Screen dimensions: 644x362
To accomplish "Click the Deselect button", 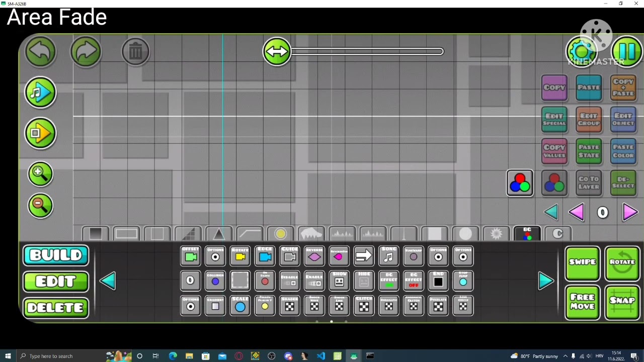I will [x=623, y=183].
